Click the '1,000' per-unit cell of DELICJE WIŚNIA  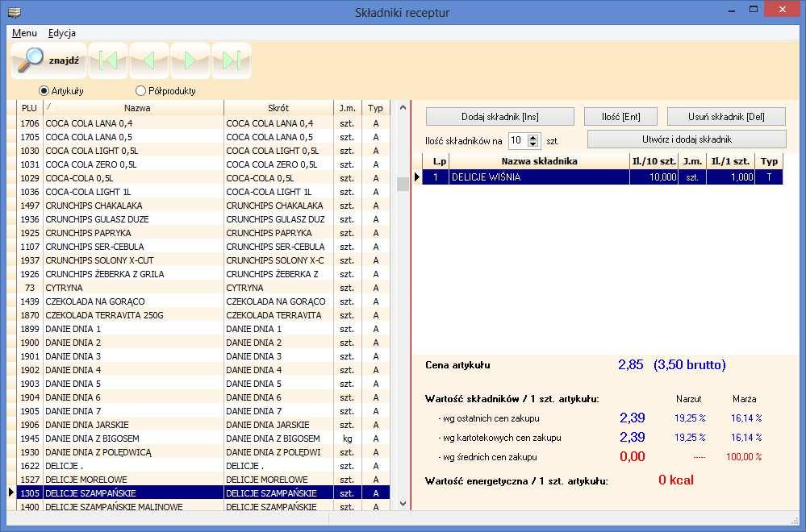pos(730,177)
